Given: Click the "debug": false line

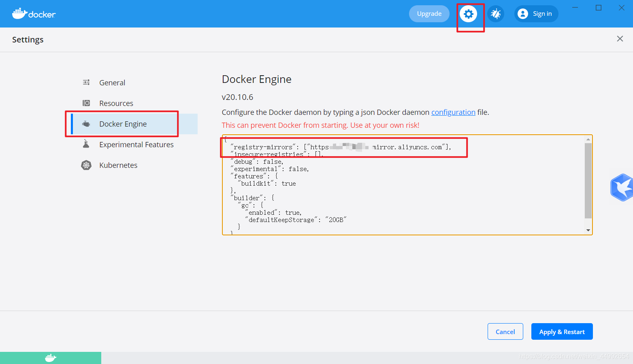Looking at the screenshot, I should (x=257, y=161).
